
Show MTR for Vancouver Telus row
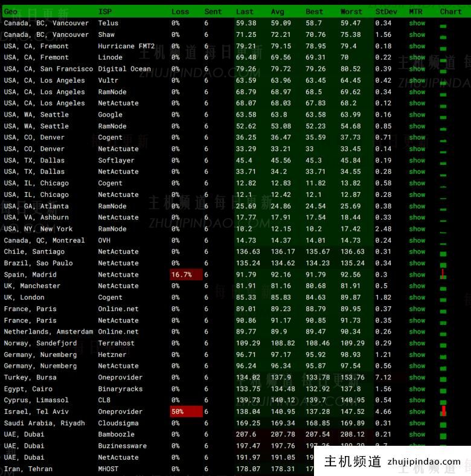click(x=417, y=23)
